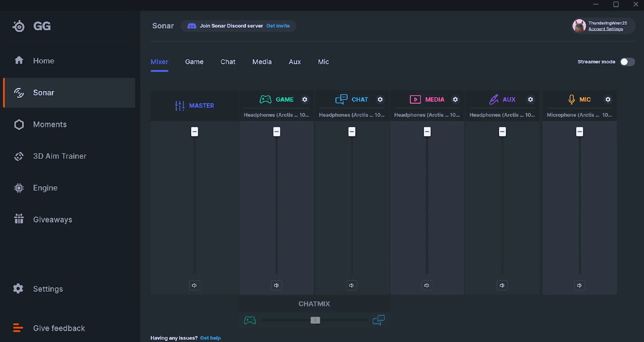Expand the MEDIA output device dropdown
Image resolution: width=644 pixels, height=342 pixels.
click(x=427, y=115)
